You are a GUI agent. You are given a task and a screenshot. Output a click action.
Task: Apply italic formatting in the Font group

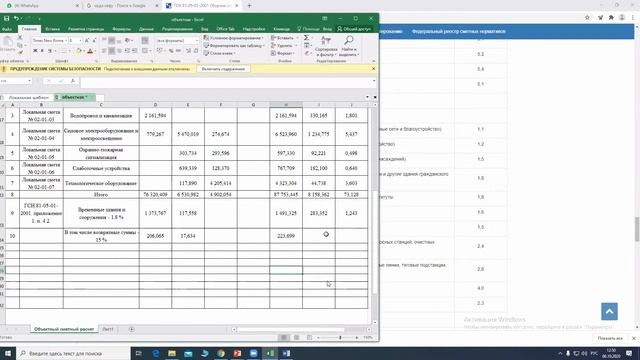(x=42, y=51)
